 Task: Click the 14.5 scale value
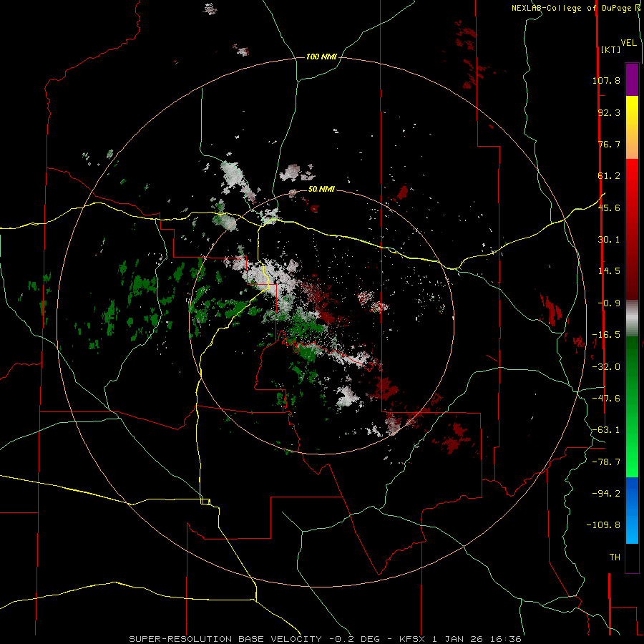pos(609,271)
